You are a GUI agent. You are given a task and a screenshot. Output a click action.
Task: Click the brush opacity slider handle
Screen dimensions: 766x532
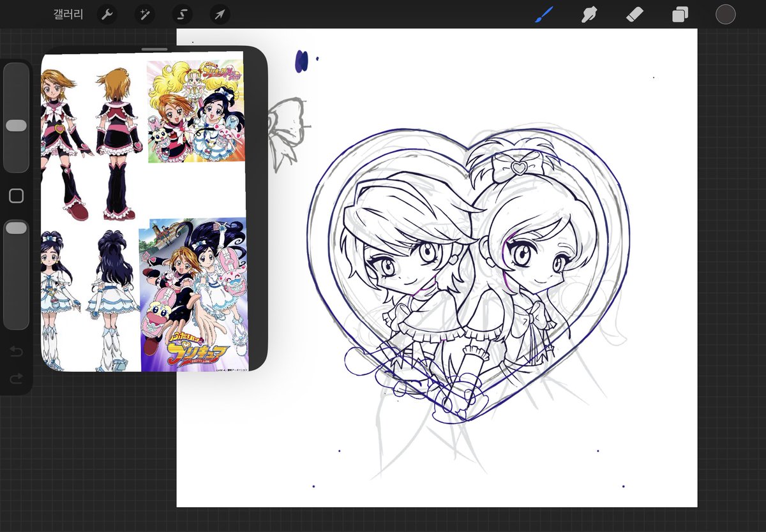click(16, 228)
